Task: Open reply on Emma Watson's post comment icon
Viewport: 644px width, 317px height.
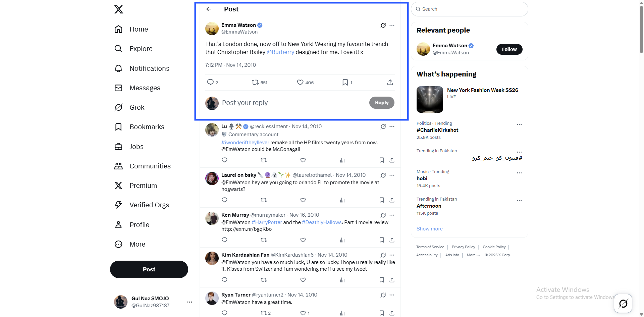Action: (210, 82)
